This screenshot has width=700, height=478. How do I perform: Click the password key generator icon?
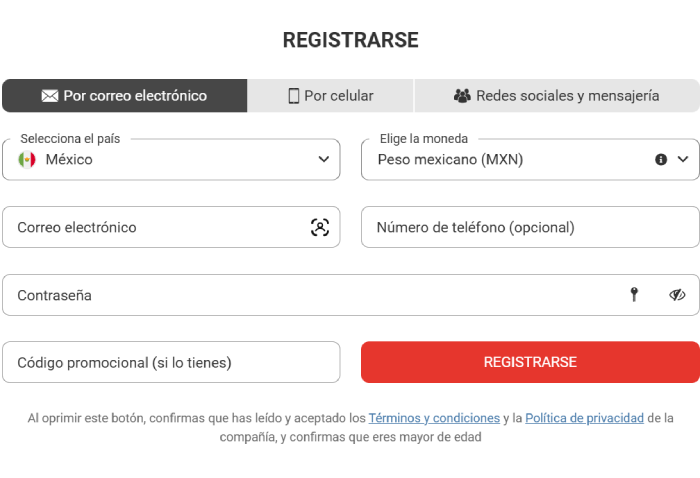(634, 294)
